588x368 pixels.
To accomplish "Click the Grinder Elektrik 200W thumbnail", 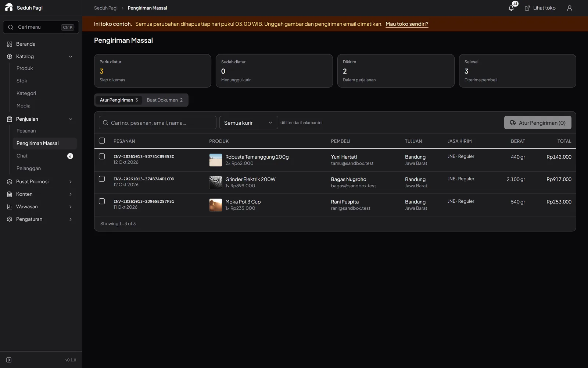I will click(x=216, y=183).
